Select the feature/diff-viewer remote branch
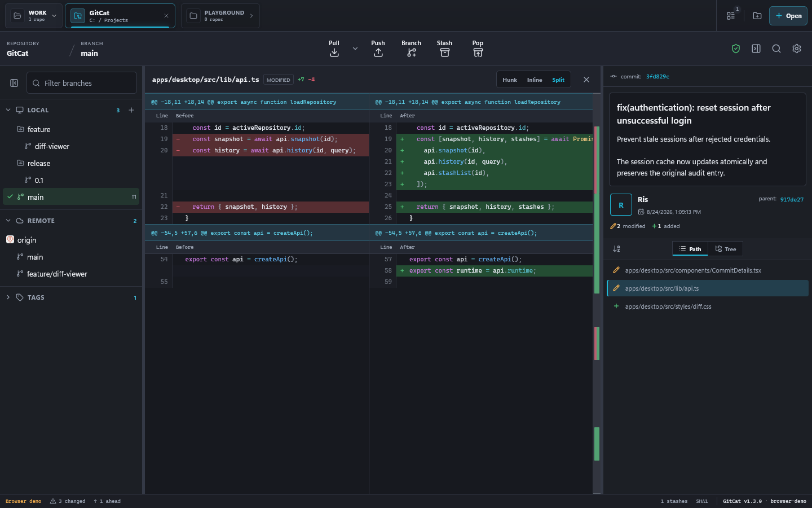Screen dimensions: 812x508 pyautogui.click(x=71, y=274)
